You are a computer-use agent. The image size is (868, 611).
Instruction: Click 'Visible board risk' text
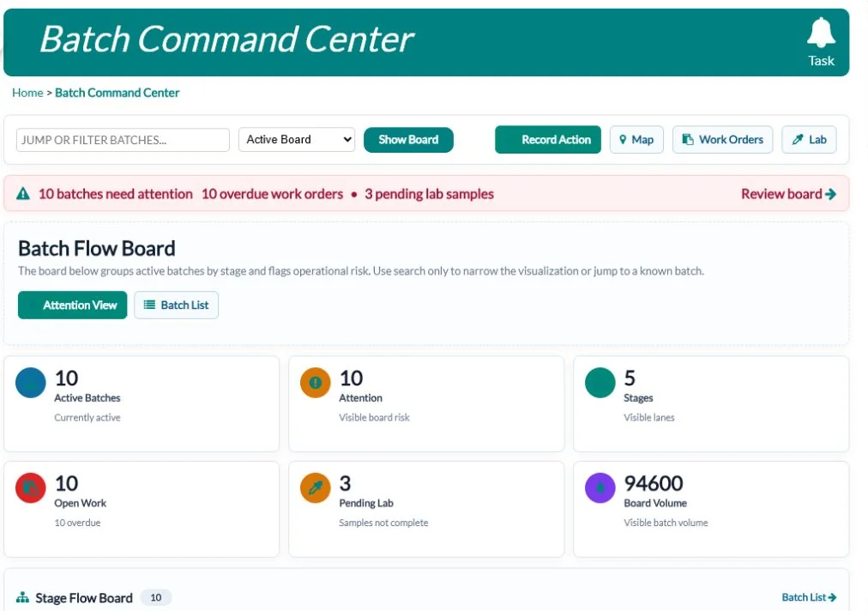374,417
